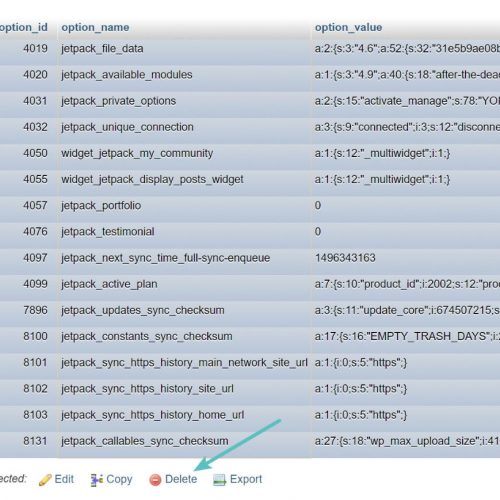Click the jetpack_private_options option value
This screenshot has width=500, height=500.
tap(407, 101)
